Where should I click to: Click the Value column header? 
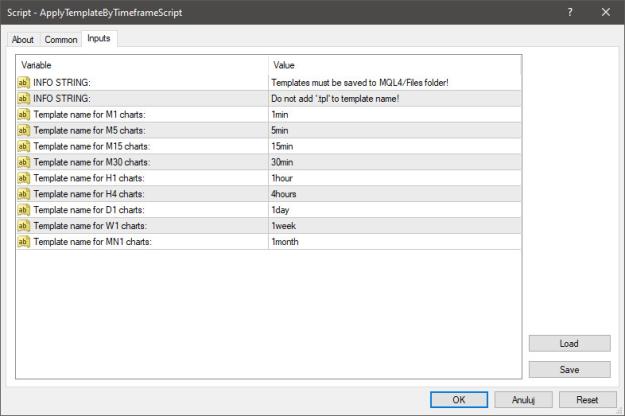point(395,65)
